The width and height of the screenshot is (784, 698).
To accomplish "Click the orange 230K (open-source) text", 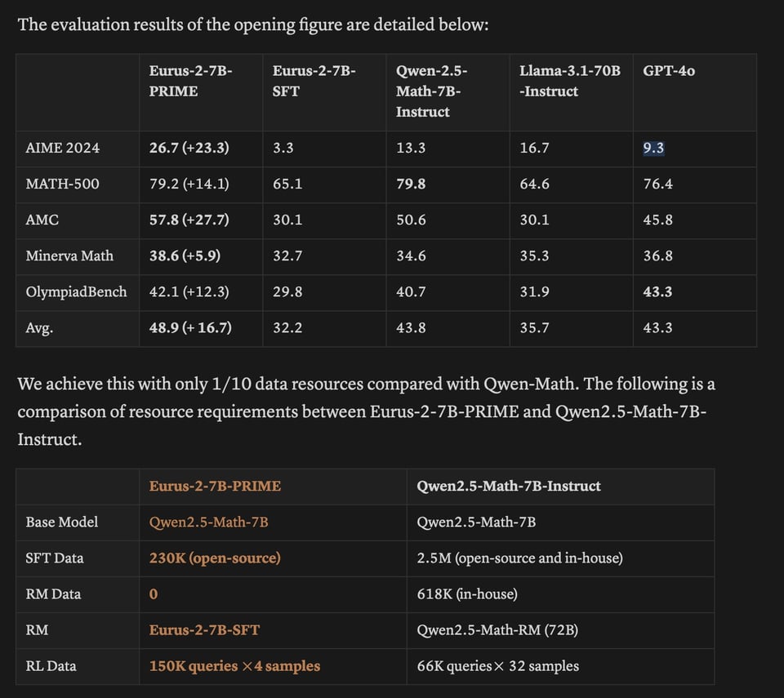I will tap(215, 558).
